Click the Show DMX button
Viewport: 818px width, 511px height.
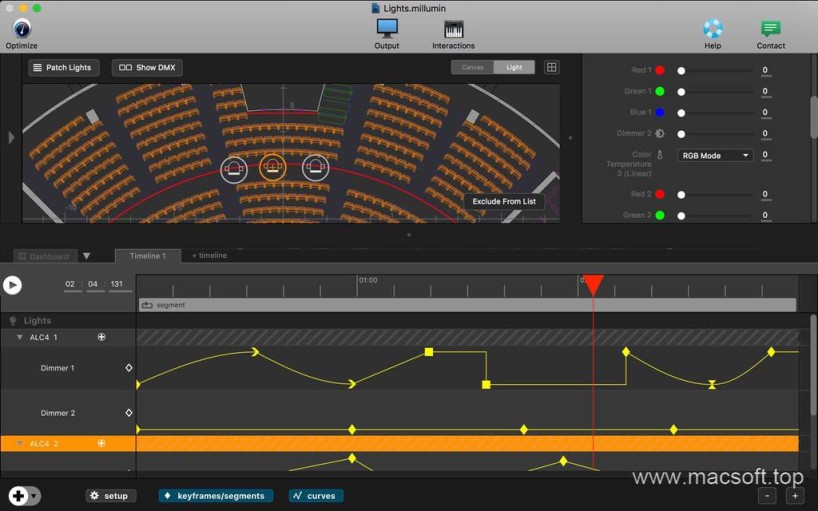pyautogui.click(x=147, y=68)
